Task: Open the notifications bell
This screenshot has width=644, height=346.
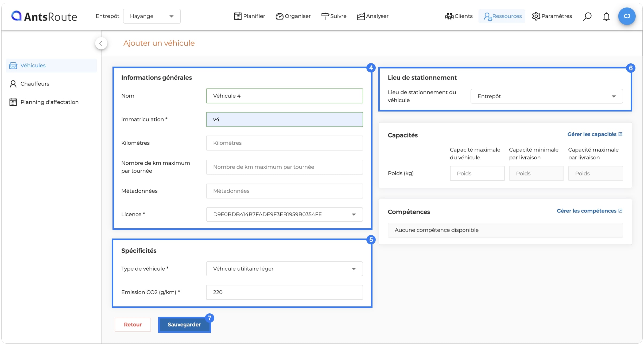Action: 606,16
